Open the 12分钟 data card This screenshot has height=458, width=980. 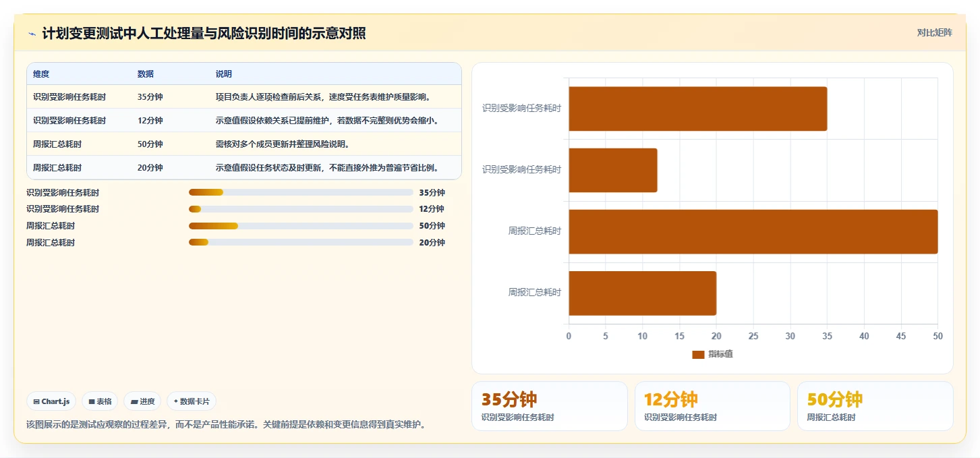(x=712, y=406)
